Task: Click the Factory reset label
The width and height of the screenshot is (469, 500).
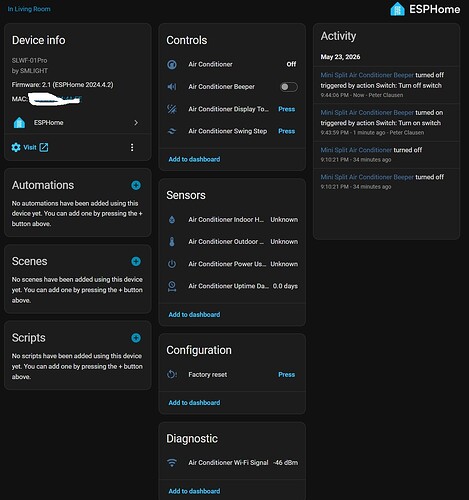Action: pos(208,375)
